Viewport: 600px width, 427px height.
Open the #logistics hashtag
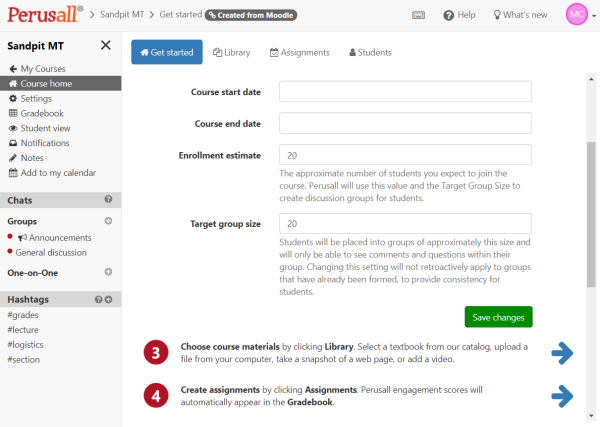25,345
